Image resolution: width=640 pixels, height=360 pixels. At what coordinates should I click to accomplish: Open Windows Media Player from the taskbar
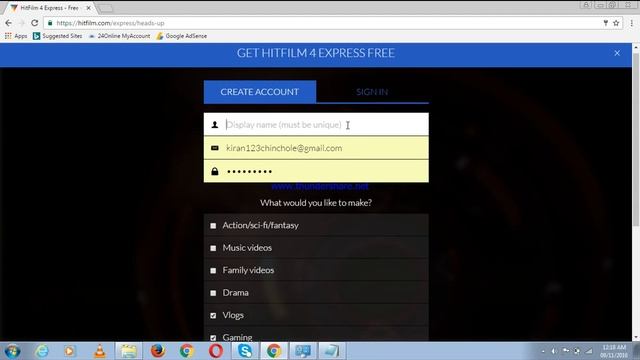coord(70,351)
